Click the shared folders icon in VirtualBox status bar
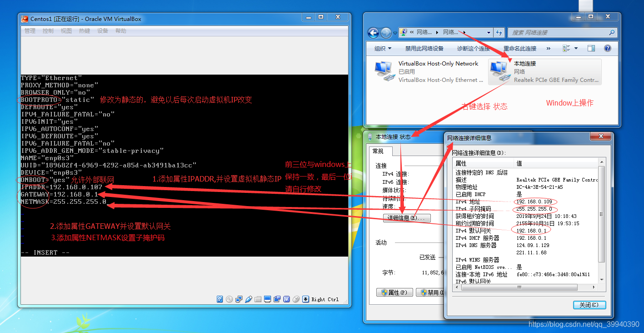This screenshot has width=644, height=333. 258,299
